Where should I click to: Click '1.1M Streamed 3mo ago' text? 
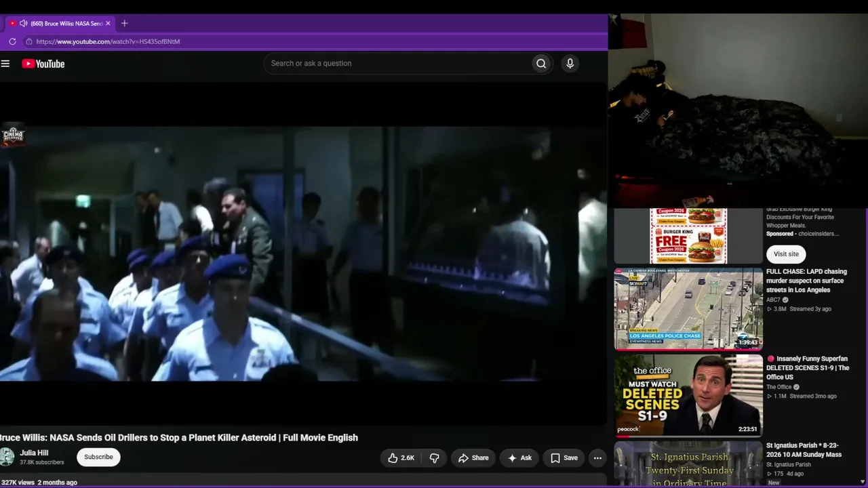(x=802, y=396)
